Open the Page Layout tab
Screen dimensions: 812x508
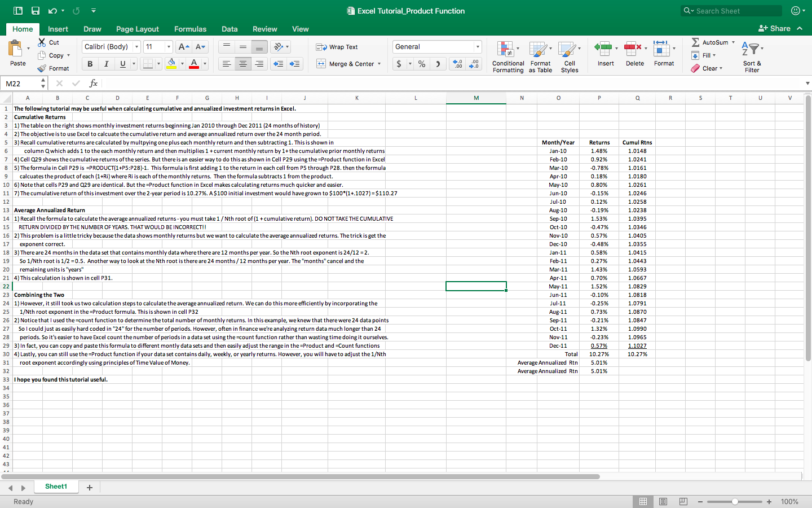pos(138,29)
